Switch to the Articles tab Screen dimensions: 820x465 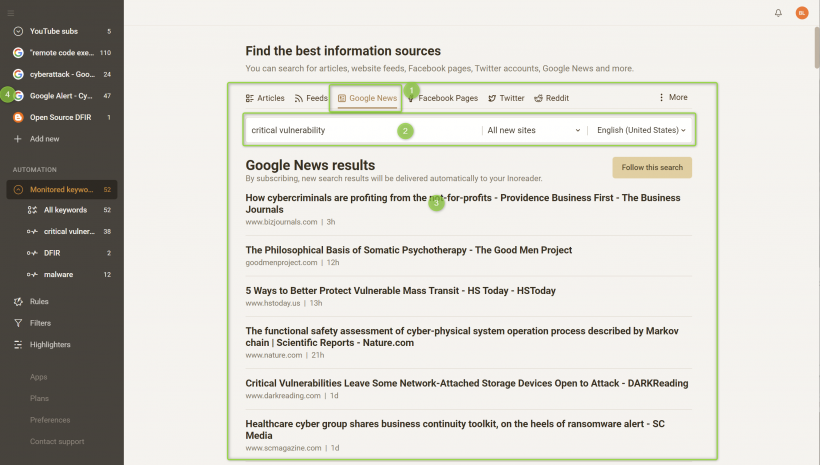point(265,98)
